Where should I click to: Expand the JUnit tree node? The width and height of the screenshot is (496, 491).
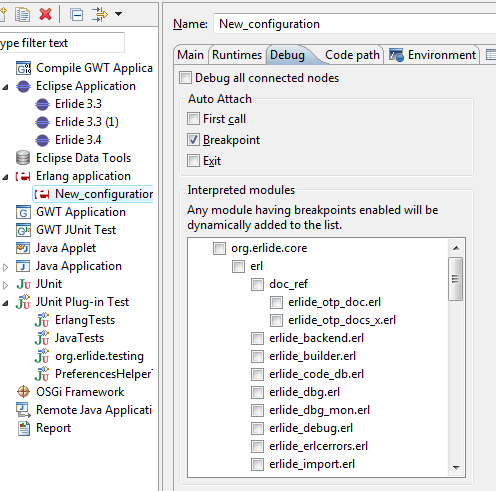point(5,285)
